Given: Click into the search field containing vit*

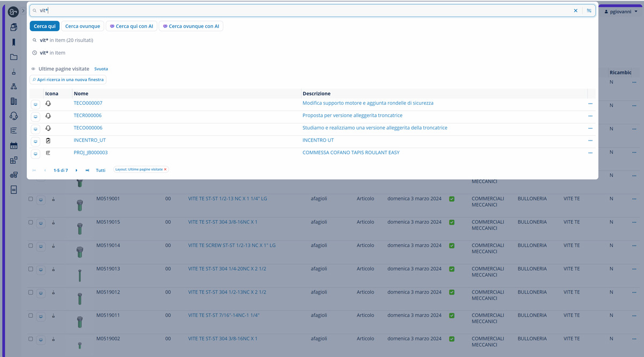Looking at the screenshot, I should pos(301,11).
